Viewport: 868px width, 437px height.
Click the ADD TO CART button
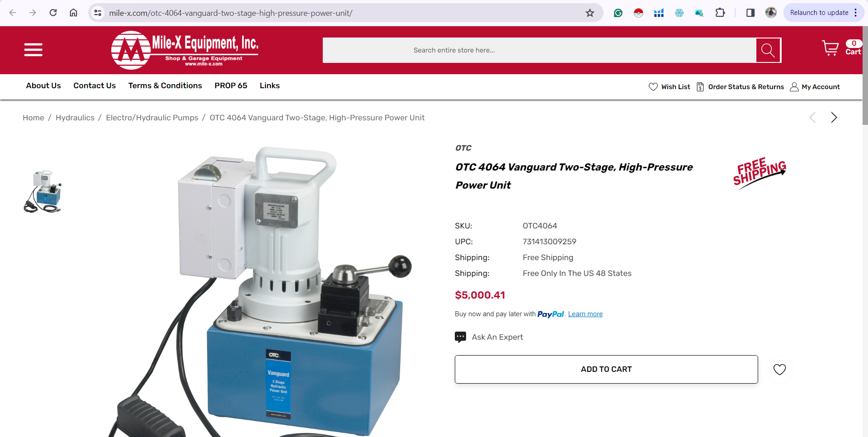pyautogui.click(x=606, y=369)
